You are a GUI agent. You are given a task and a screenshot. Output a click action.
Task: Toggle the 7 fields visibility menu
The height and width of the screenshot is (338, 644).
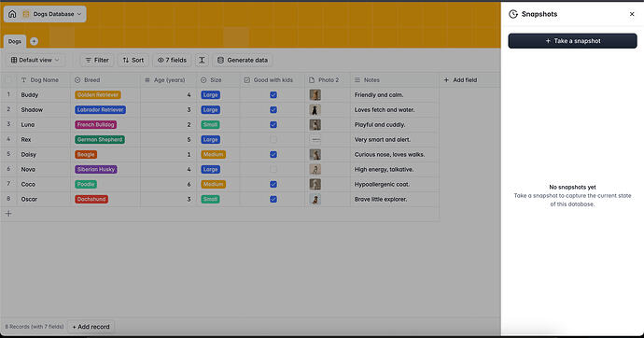[172, 60]
